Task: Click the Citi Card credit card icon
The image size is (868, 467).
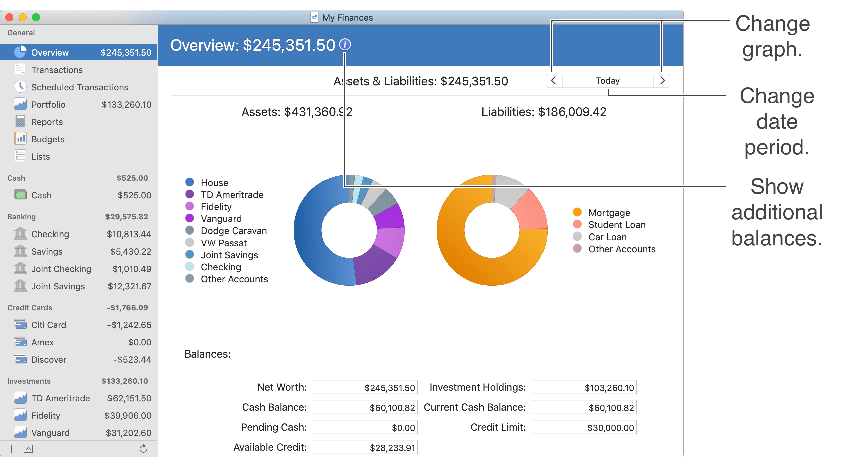Action: [20, 325]
